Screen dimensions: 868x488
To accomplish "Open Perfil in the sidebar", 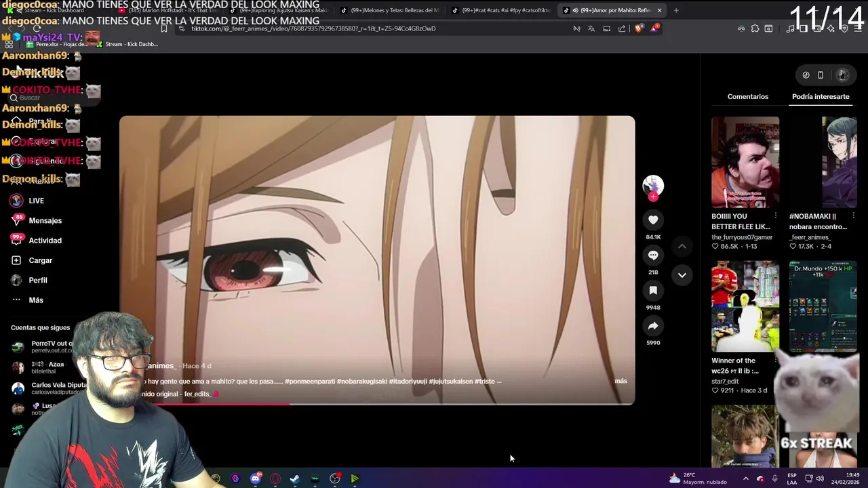I will (x=29, y=280).
